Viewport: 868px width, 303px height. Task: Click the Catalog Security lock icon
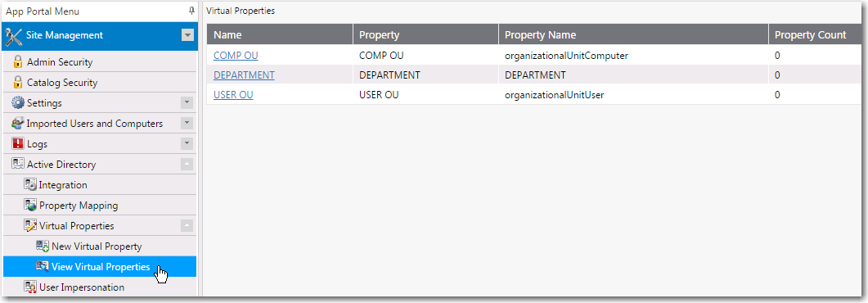(18, 83)
